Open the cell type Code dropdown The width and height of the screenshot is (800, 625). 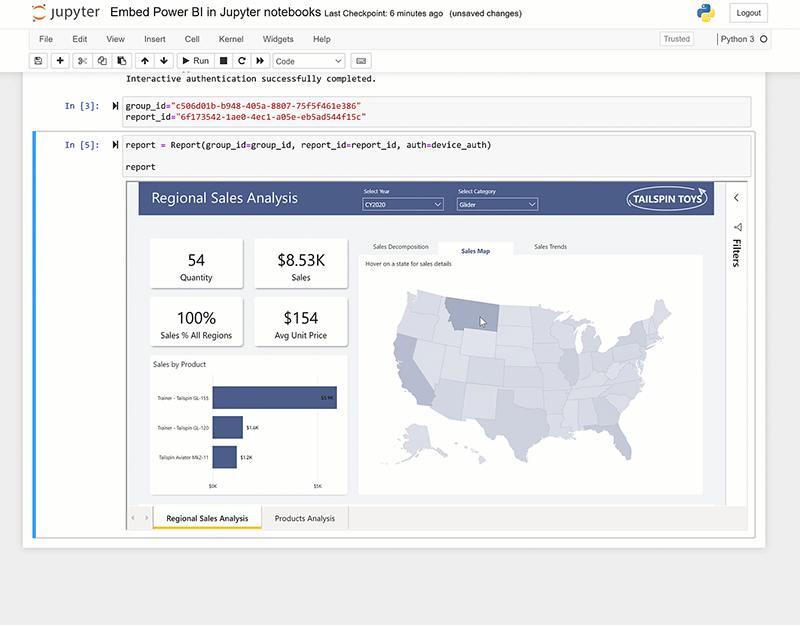308,61
